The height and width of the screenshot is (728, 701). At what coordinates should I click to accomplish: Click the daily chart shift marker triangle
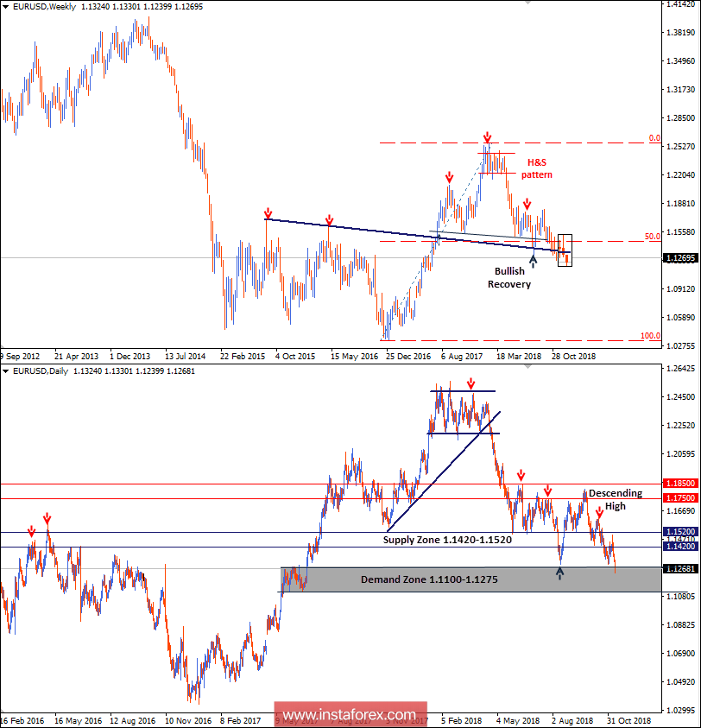(527, 367)
